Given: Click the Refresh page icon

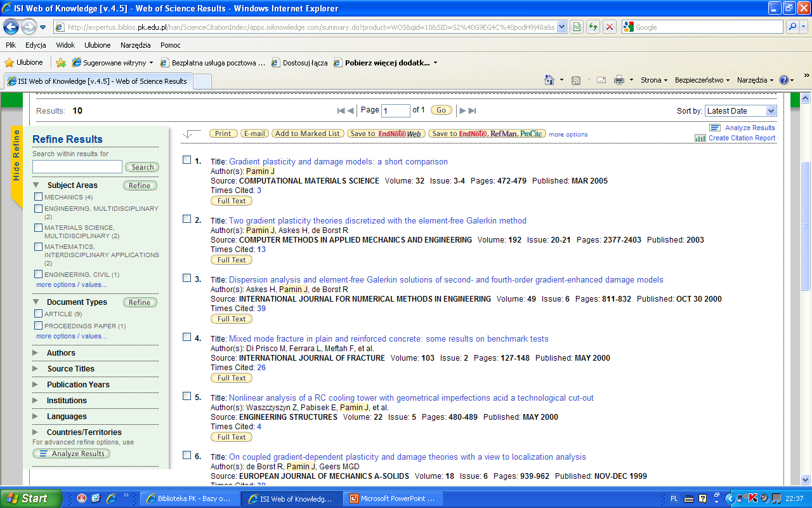Looking at the screenshot, I should pos(593,27).
